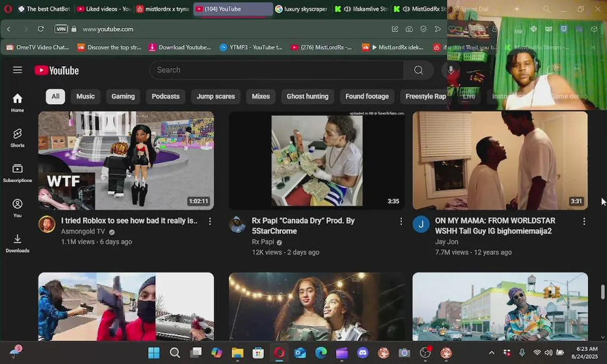
Task: Open the Canada Dry video thumbnail
Action: (x=317, y=161)
